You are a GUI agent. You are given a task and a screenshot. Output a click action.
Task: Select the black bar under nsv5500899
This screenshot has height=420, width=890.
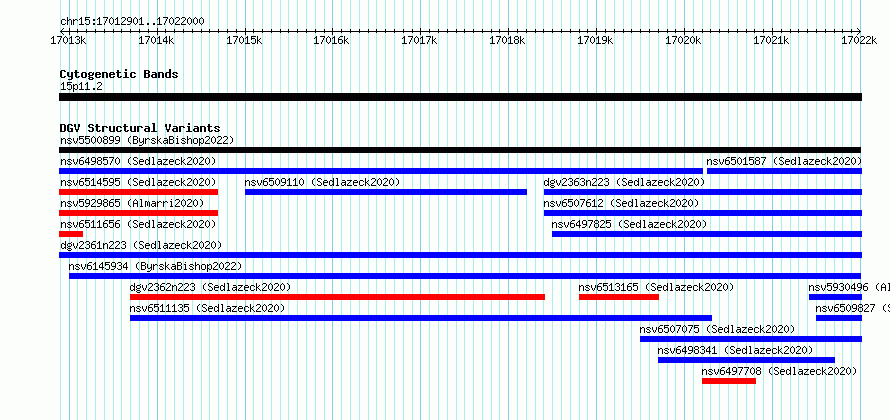[460, 150]
